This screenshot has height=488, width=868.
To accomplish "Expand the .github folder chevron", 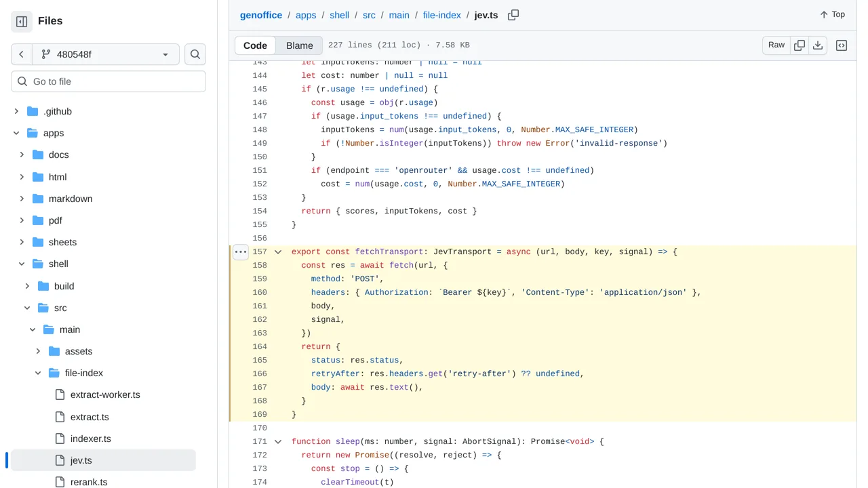I will point(16,111).
